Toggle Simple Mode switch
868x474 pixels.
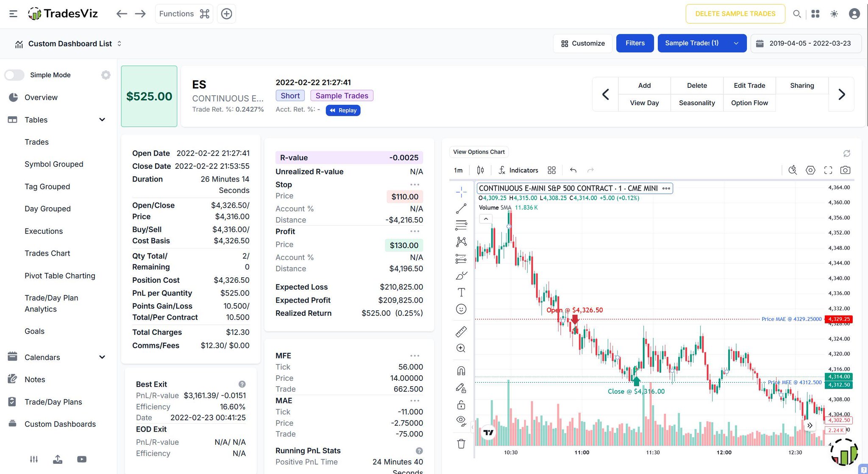pyautogui.click(x=14, y=75)
